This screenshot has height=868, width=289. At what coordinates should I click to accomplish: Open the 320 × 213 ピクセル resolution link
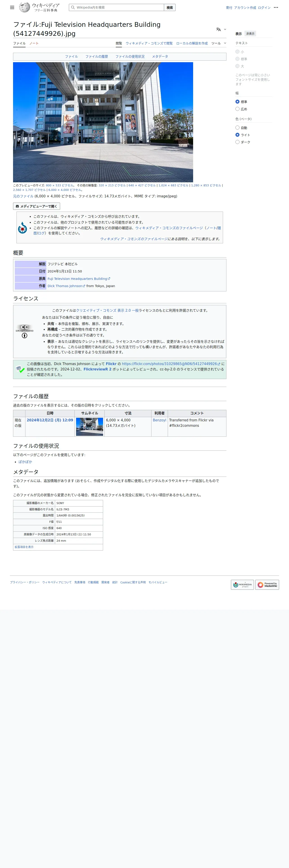(x=112, y=185)
